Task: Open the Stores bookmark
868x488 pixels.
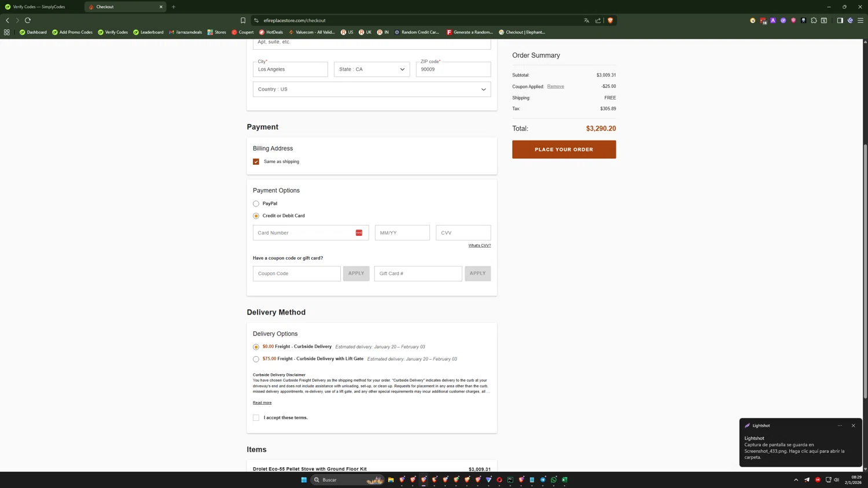Action: click(x=216, y=32)
